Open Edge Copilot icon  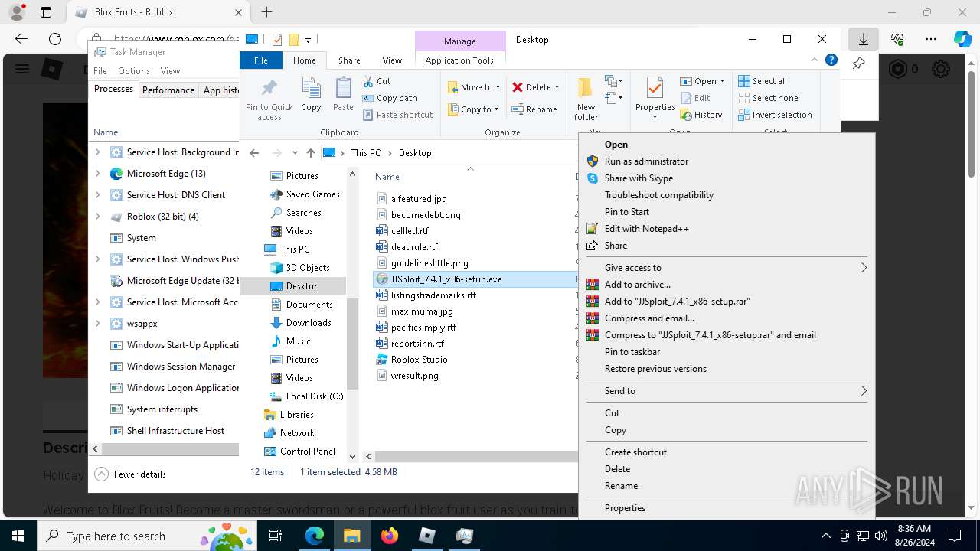(962, 39)
